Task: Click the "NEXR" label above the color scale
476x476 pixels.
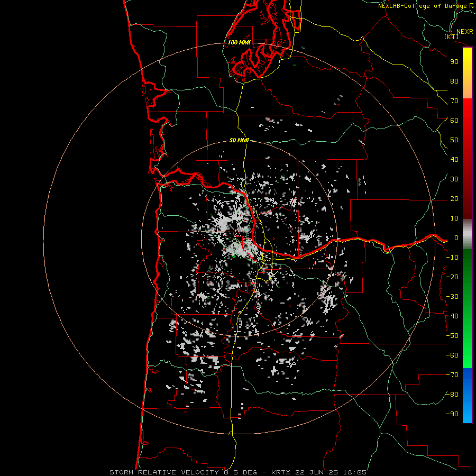Action: click(464, 32)
